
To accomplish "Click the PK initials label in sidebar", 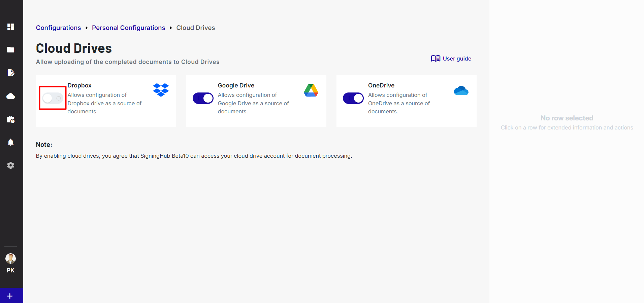I will [11, 270].
